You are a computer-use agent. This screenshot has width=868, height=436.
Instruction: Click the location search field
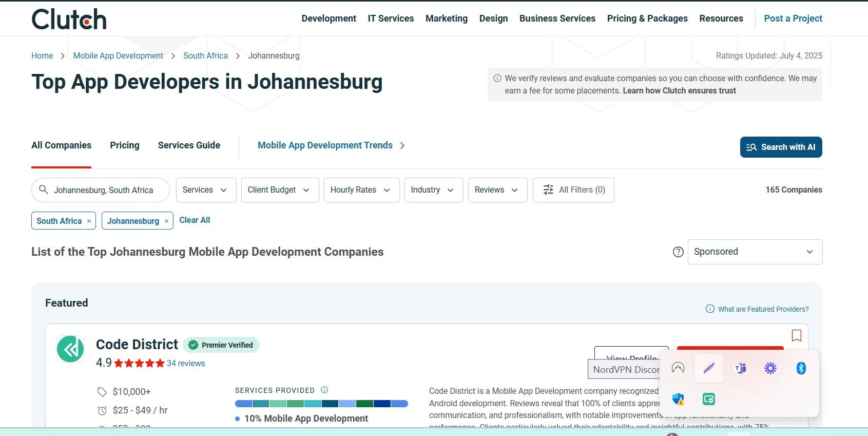point(101,190)
